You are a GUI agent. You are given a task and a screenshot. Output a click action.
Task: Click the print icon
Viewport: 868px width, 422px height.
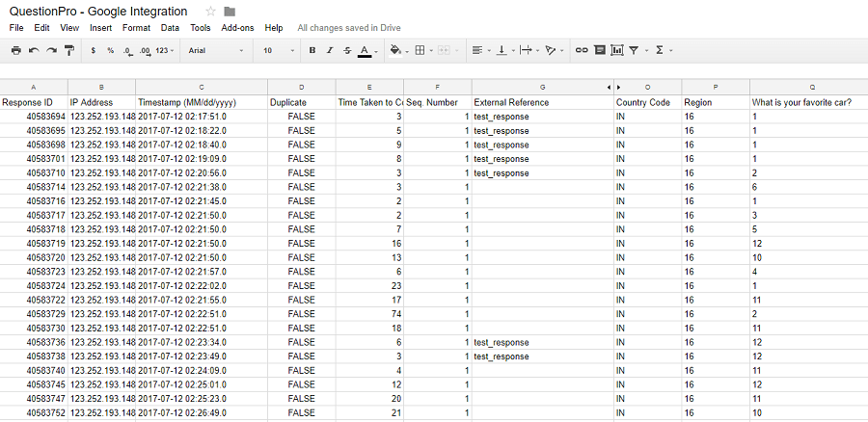click(x=16, y=50)
